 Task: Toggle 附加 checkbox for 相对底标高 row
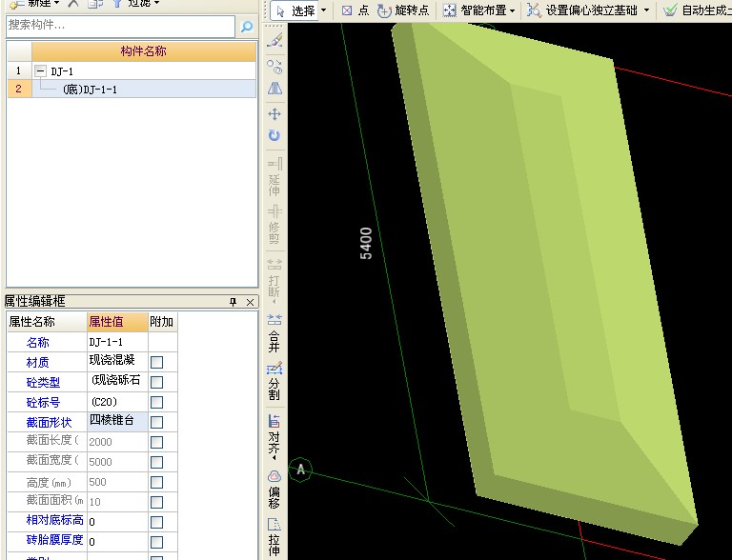tap(157, 522)
